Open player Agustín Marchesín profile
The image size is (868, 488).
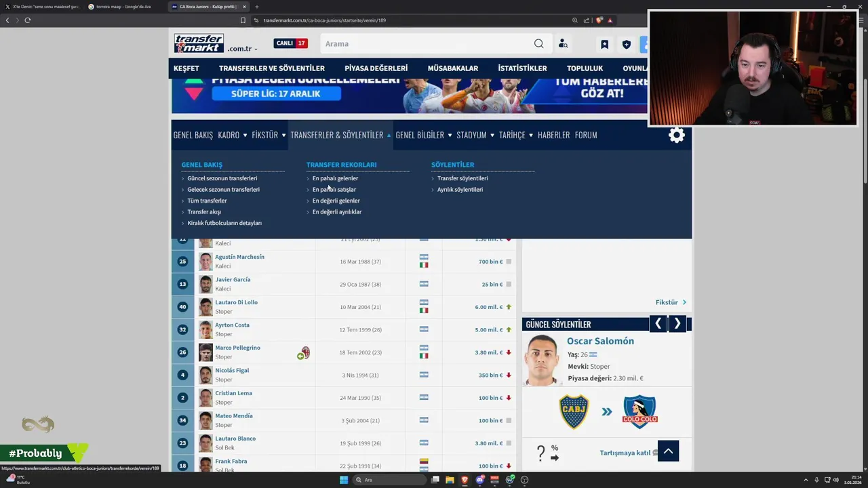coord(239,257)
